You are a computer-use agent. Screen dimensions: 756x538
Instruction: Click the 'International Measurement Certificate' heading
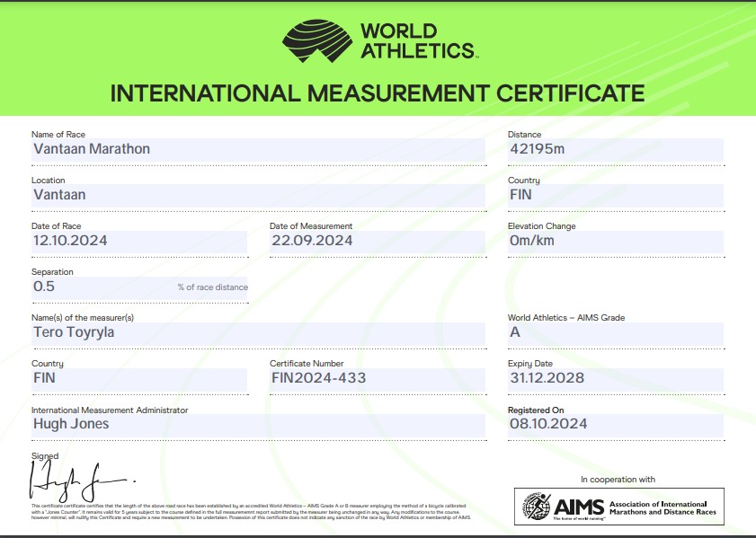(x=378, y=93)
